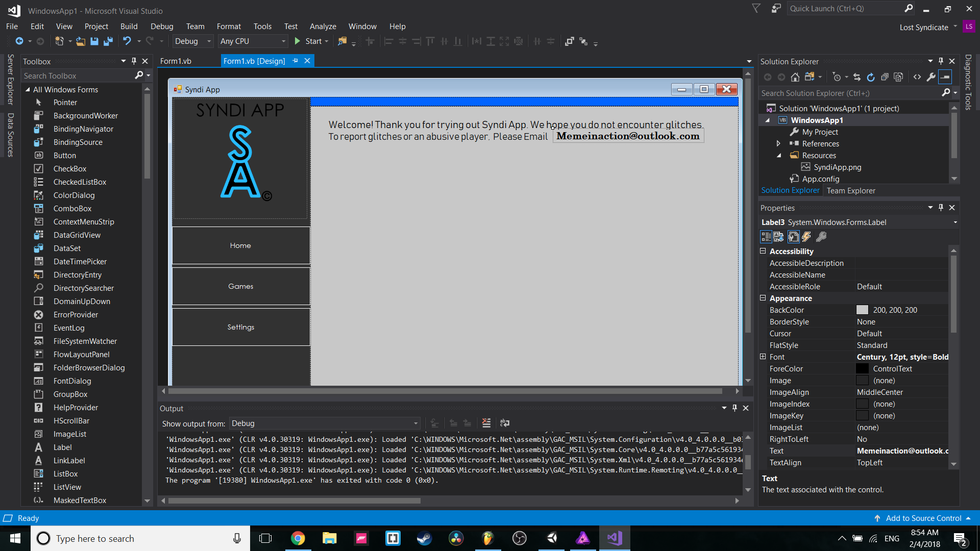Open the Format menu
980x551 pixels.
point(229,27)
